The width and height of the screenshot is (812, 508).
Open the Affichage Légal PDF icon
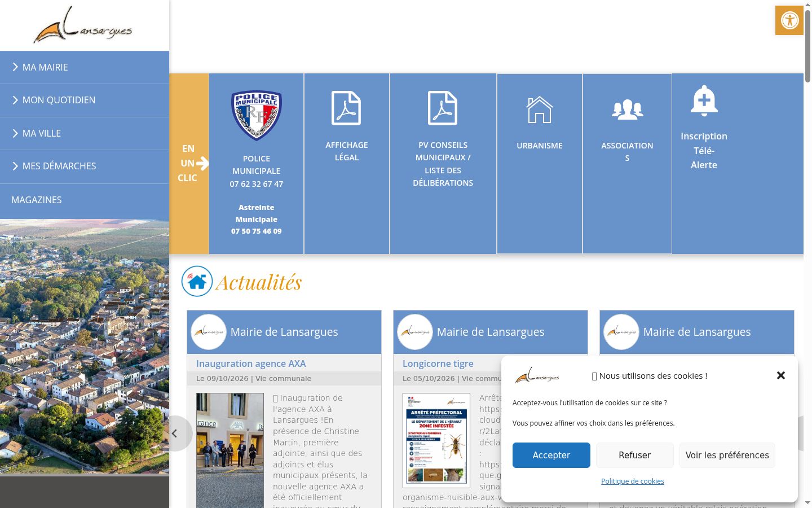tap(346, 108)
